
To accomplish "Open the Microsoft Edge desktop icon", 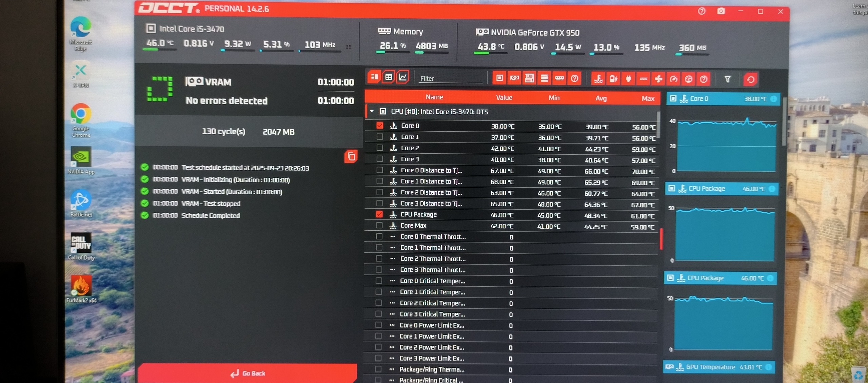I will tap(81, 33).
